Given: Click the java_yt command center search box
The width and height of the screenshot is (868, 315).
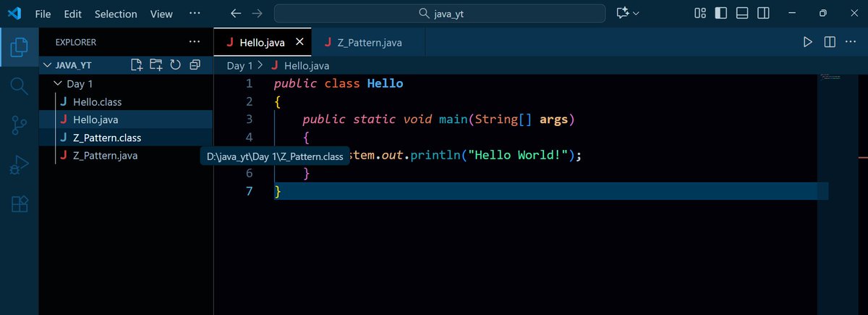Looking at the screenshot, I should click(x=440, y=14).
